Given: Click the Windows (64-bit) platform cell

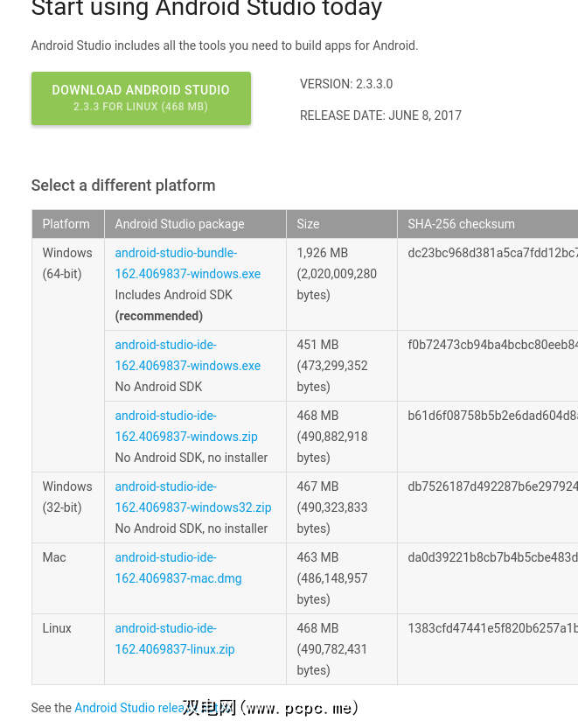Looking at the screenshot, I should (x=67, y=263).
